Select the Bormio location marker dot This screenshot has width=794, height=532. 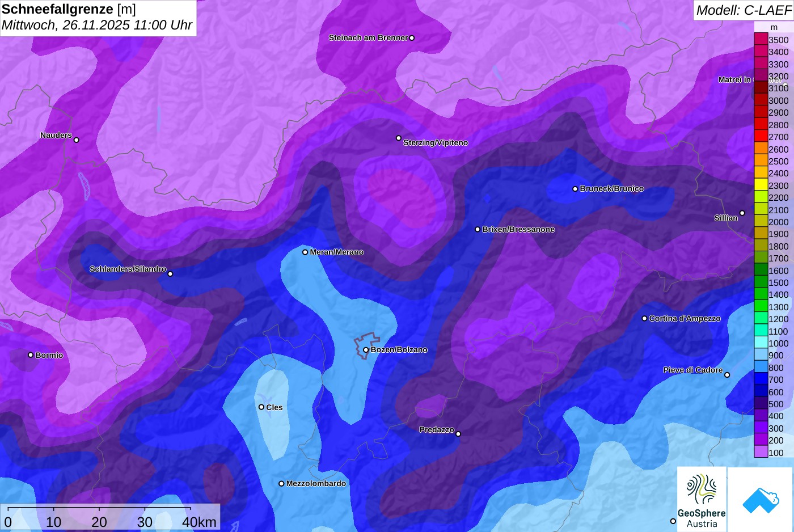coord(31,355)
